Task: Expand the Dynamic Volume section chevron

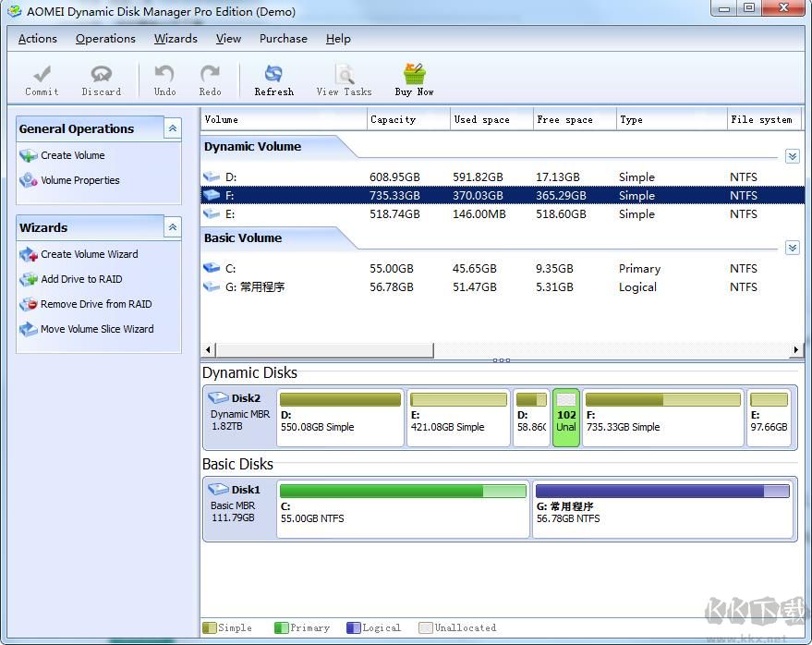Action: coord(792,156)
